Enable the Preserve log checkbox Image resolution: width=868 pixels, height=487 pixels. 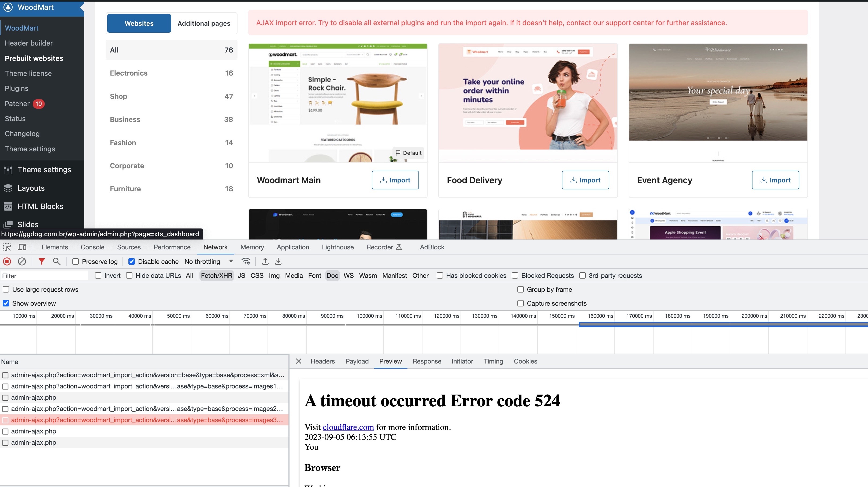(76, 262)
